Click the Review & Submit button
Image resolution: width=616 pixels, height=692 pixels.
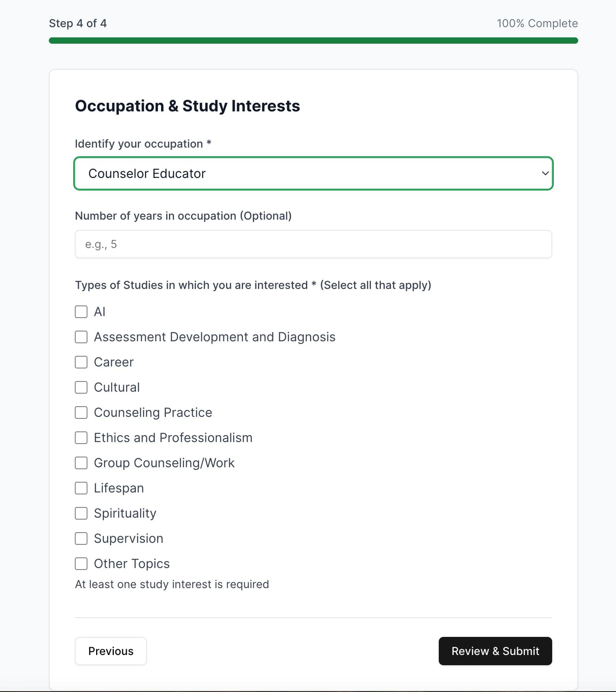[495, 651]
